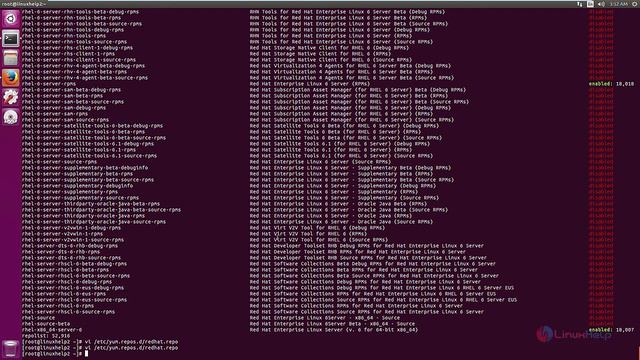Screen dimensions: 640x360
Task: Click the rhel-6-server-rhn-tools-beta-debug-rpms line
Action: 80,12
